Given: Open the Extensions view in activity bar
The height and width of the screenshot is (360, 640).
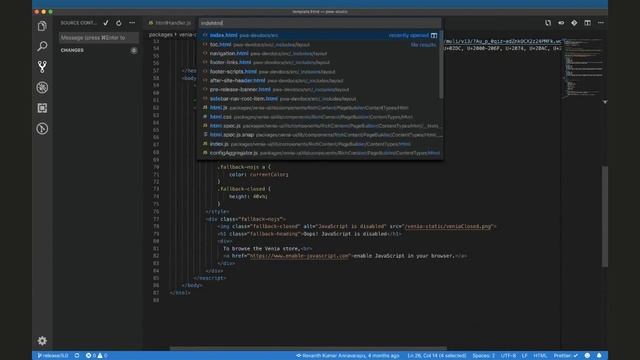Looking at the screenshot, I should [42, 108].
